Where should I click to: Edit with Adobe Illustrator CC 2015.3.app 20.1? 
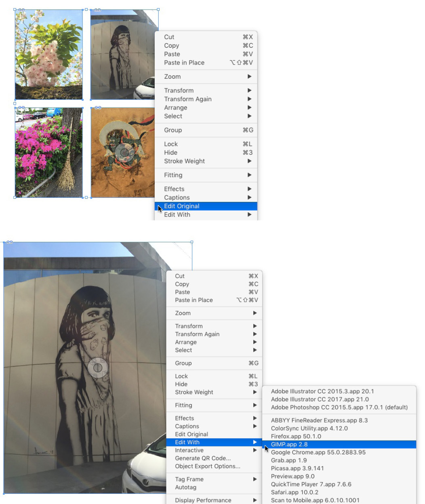tap(339, 391)
